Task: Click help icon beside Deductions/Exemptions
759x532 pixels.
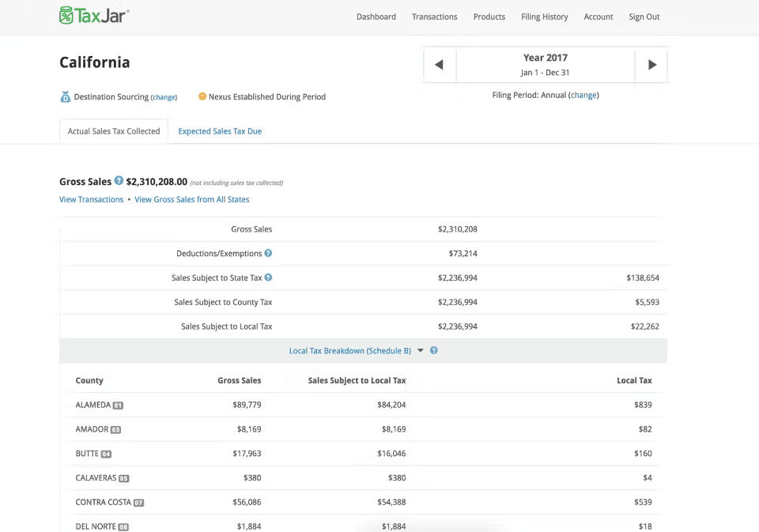Action: 268,254
